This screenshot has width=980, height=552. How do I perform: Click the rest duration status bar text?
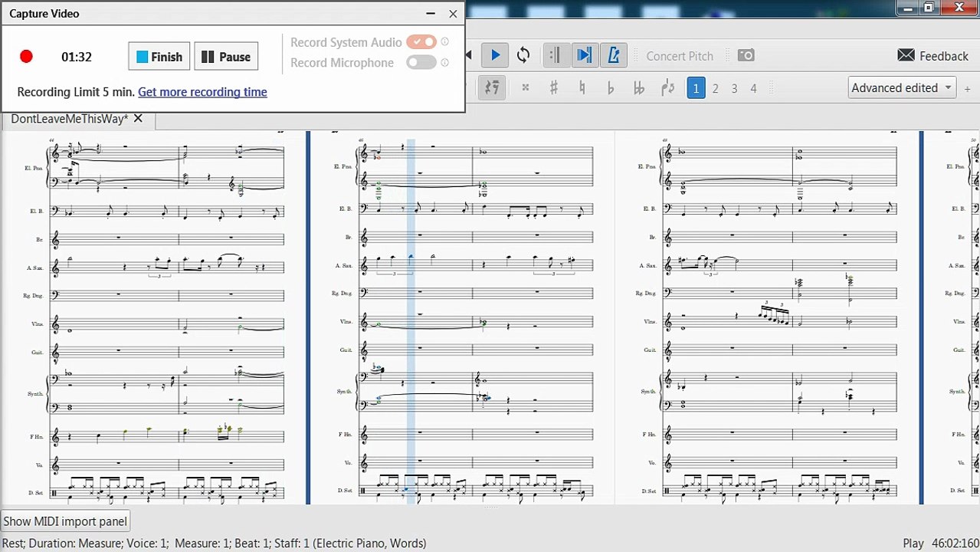click(x=214, y=543)
